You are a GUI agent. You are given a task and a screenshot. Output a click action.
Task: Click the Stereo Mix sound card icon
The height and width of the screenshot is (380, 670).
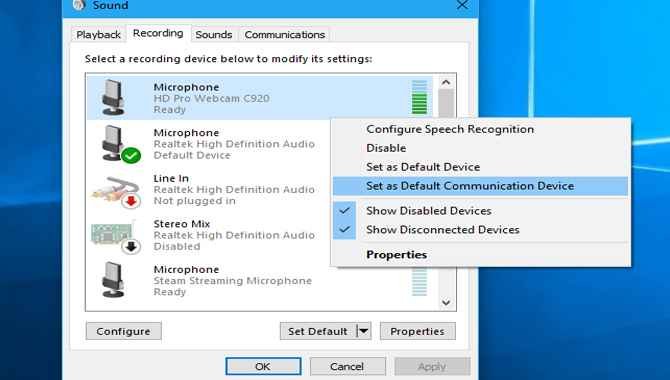116,236
